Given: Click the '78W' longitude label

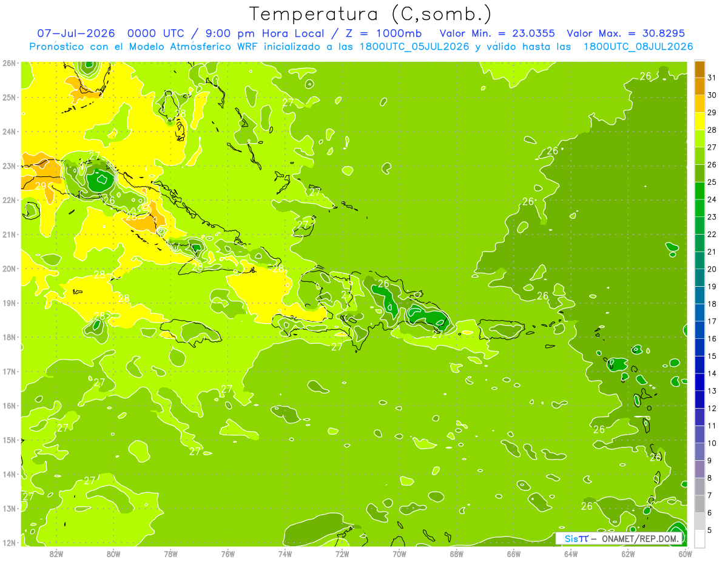Looking at the screenshot, I should pos(170,554).
